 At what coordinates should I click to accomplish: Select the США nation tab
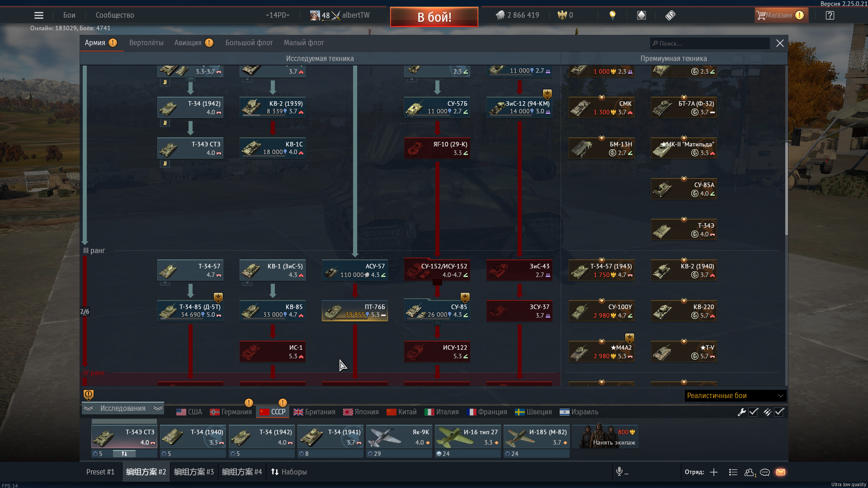[189, 412]
